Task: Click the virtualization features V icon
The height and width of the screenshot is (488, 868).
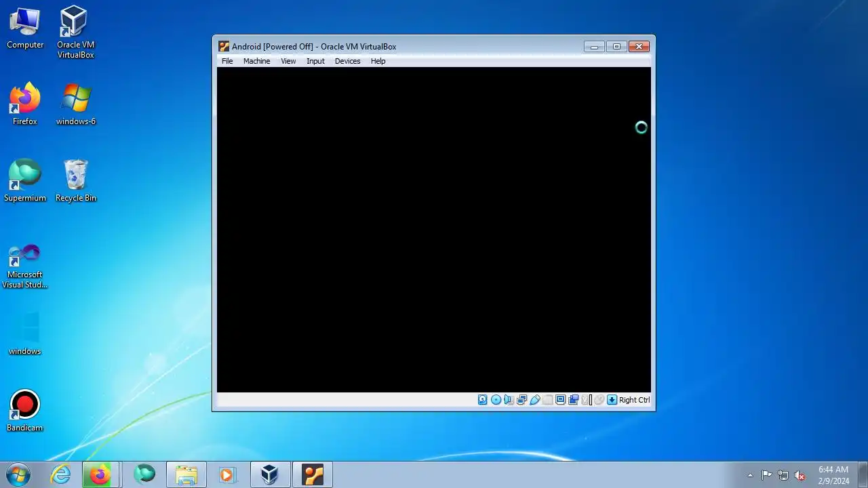Action: (x=586, y=400)
